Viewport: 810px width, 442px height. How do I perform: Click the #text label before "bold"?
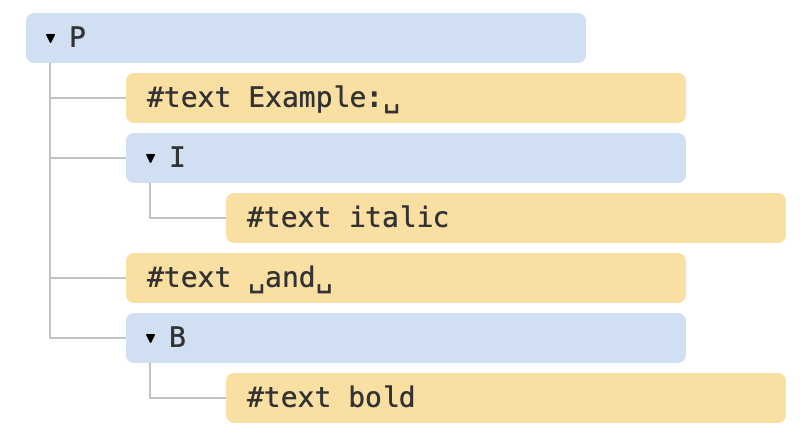coord(288,397)
